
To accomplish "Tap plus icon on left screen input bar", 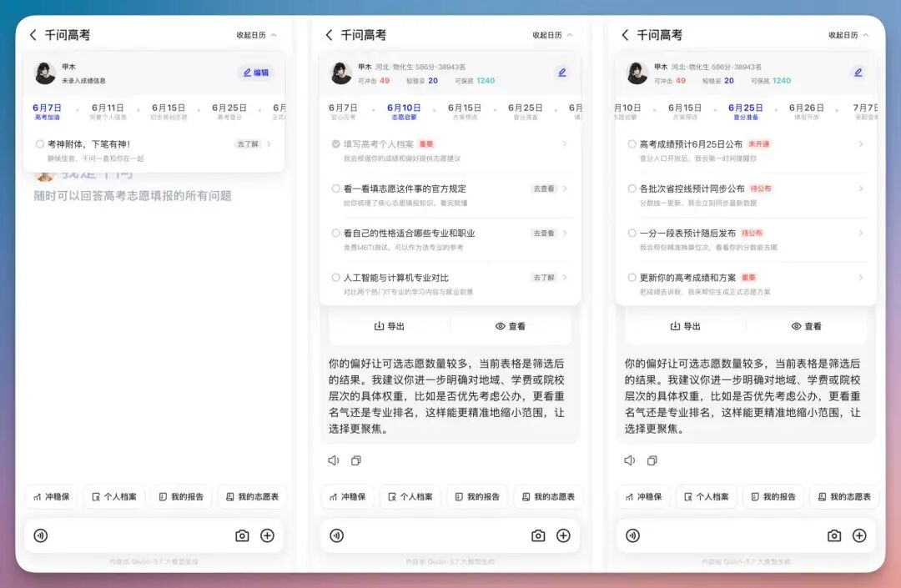I will coord(267,535).
